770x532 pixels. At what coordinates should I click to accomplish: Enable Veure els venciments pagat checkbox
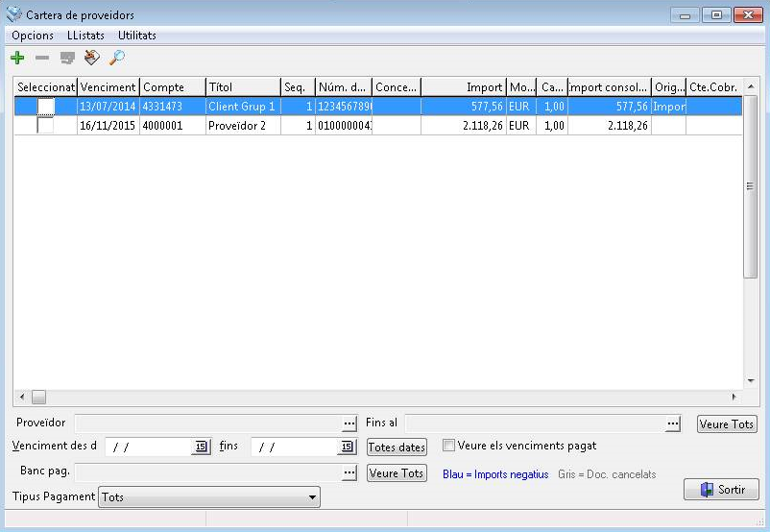click(x=448, y=446)
